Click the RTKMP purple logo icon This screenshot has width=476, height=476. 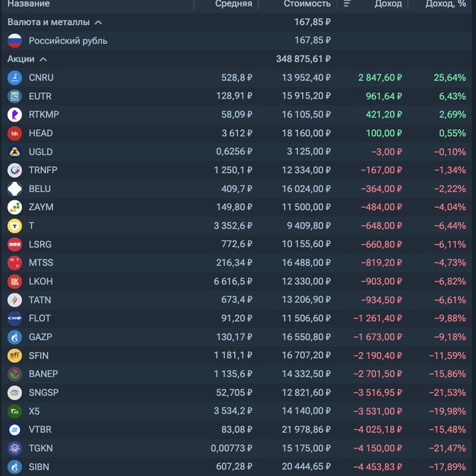[15, 115]
